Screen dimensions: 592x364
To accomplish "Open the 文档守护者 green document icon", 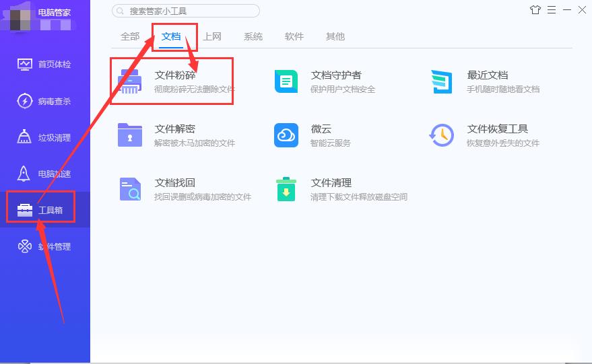I will click(286, 81).
